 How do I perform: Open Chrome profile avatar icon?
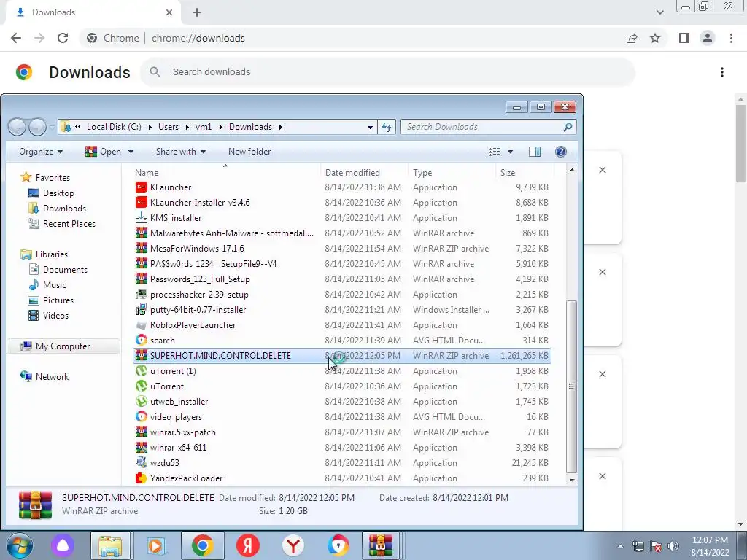708,38
